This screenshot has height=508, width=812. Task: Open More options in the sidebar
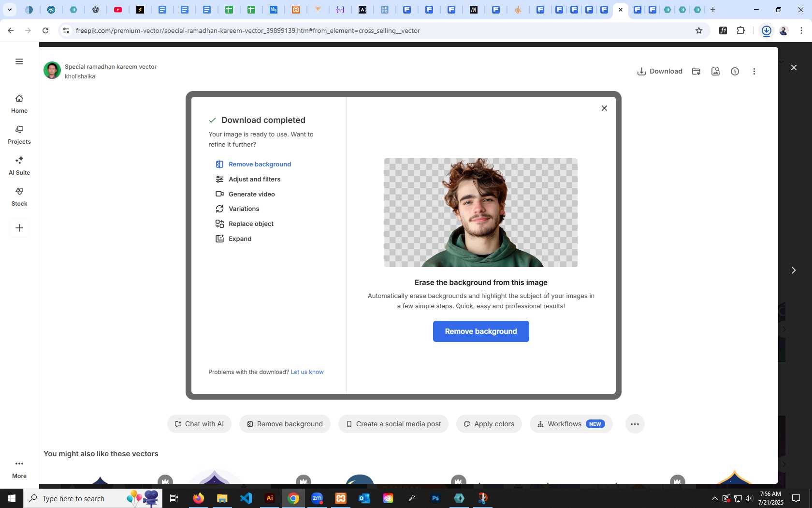point(19,469)
